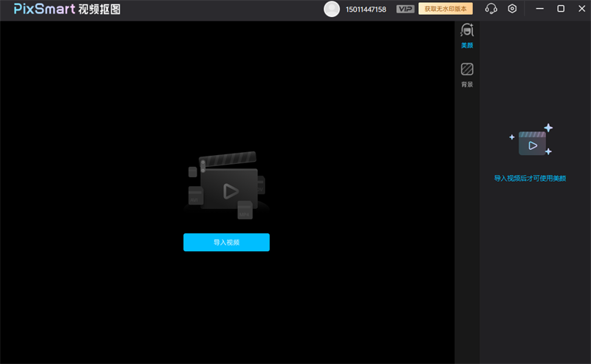Click the PixSmart 视频抠图 logo
The image size is (591, 364).
point(67,9)
